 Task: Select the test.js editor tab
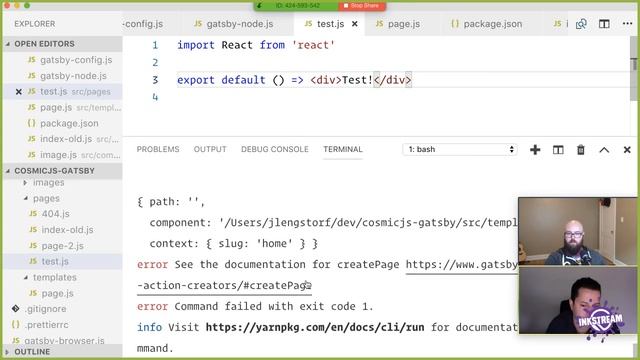point(330,24)
